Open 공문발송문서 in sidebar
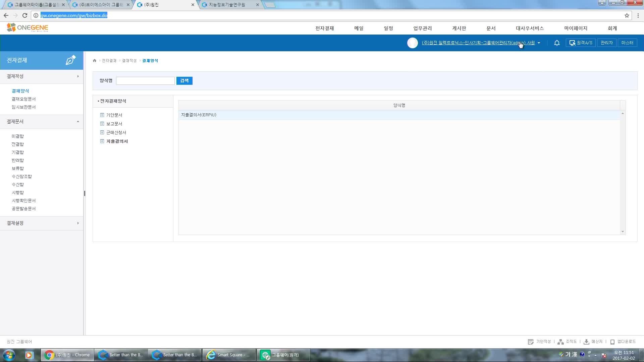Viewport: 644px width, 362px height. [23, 208]
